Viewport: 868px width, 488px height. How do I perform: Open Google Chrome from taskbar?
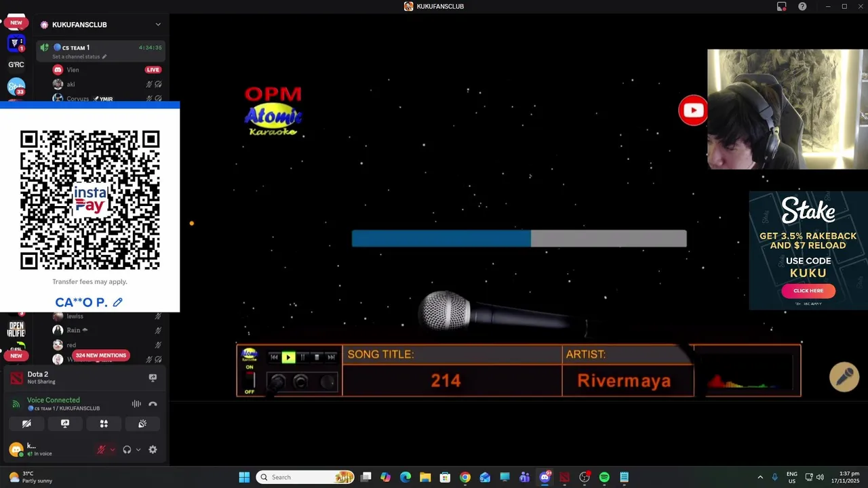(465, 477)
